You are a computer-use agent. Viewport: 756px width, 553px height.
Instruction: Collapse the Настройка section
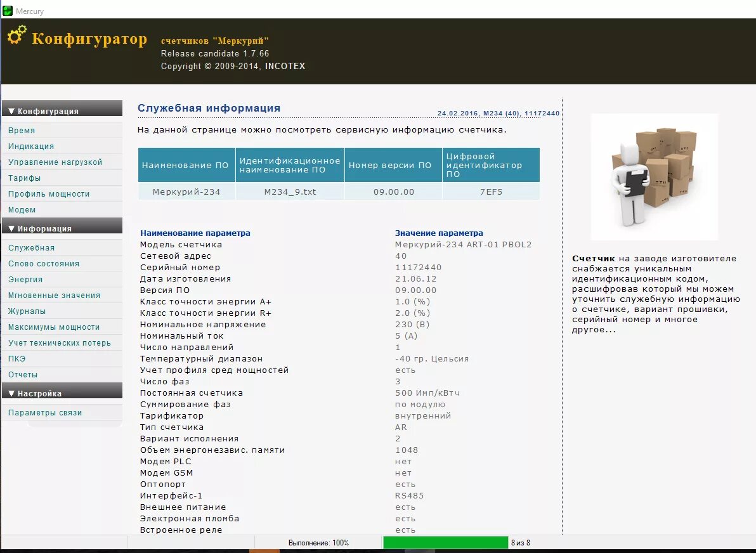pos(62,391)
